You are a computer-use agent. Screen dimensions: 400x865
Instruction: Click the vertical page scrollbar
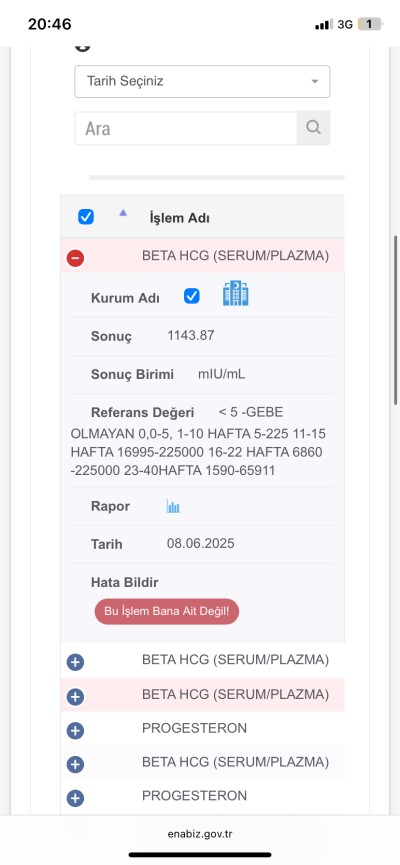pos(396,321)
